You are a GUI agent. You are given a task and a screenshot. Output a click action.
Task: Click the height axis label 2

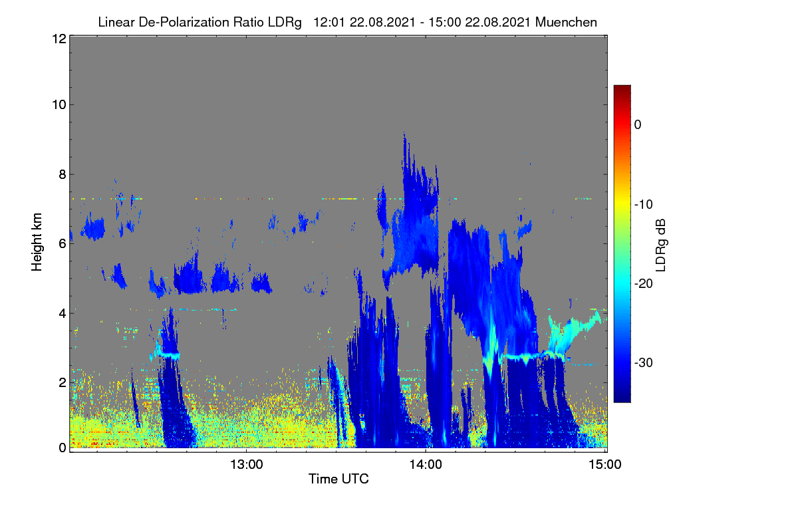click(x=61, y=382)
